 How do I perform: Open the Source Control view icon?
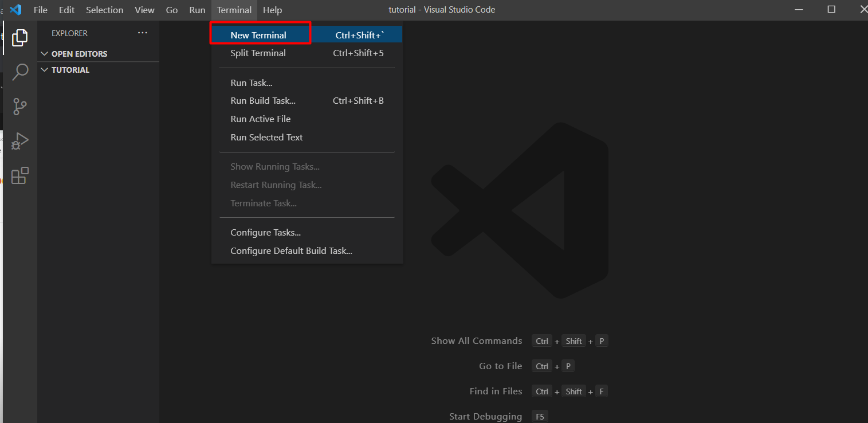click(x=20, y=107)
